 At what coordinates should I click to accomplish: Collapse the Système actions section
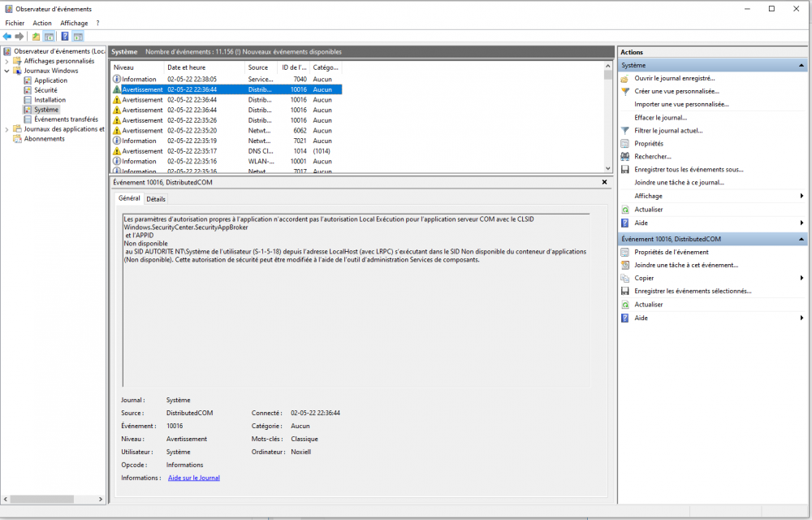(x=802, y=65)
